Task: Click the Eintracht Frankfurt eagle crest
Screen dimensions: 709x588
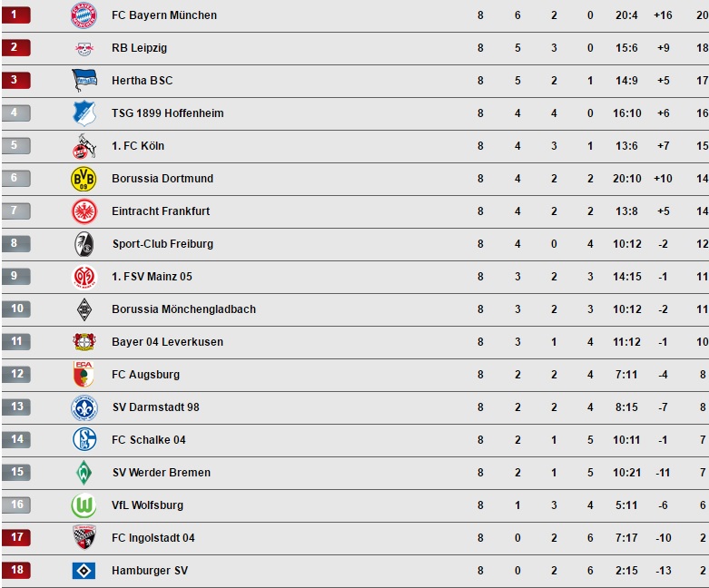Action: [x=84, y=211]
